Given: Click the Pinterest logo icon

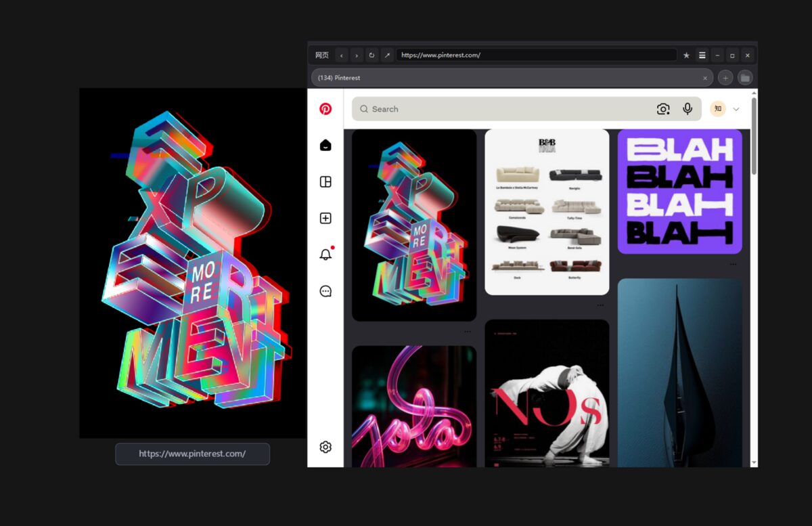Looking at the screenshot, I should pos(325,109).
